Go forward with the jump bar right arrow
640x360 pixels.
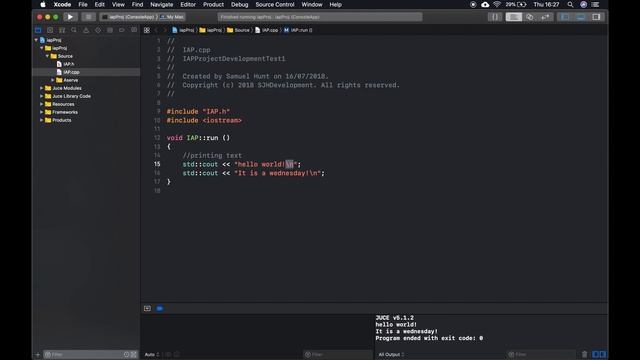[x=165, y=30]
